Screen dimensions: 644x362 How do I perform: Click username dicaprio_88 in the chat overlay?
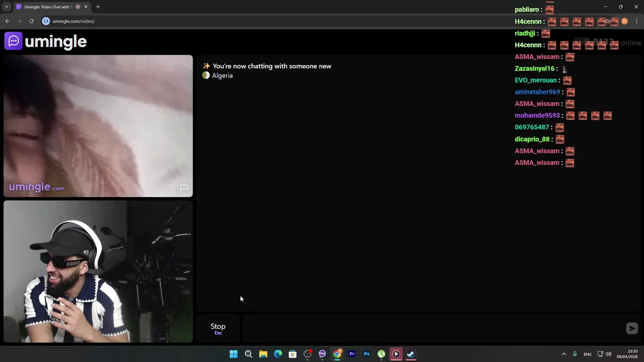point(532,139)
